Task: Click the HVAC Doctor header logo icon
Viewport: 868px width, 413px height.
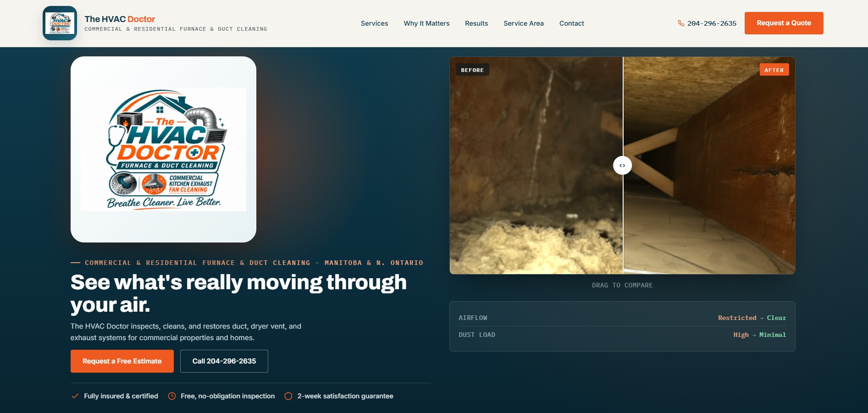Action: tap(60, 23)
